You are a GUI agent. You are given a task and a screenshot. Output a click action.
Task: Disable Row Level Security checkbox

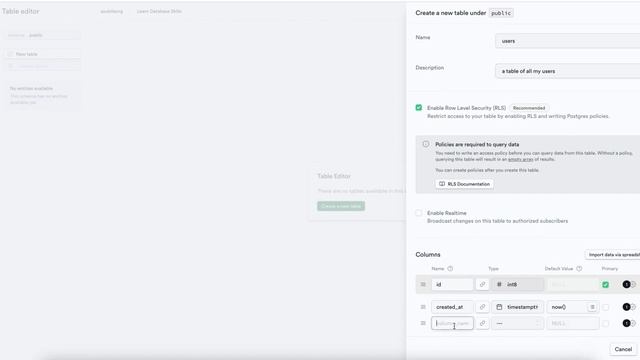[x=419, y=108]
